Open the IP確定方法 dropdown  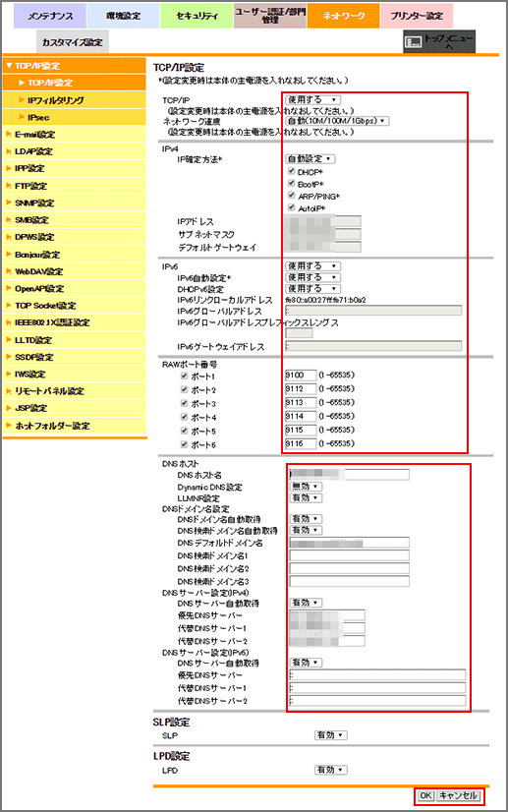click(310, 159)
